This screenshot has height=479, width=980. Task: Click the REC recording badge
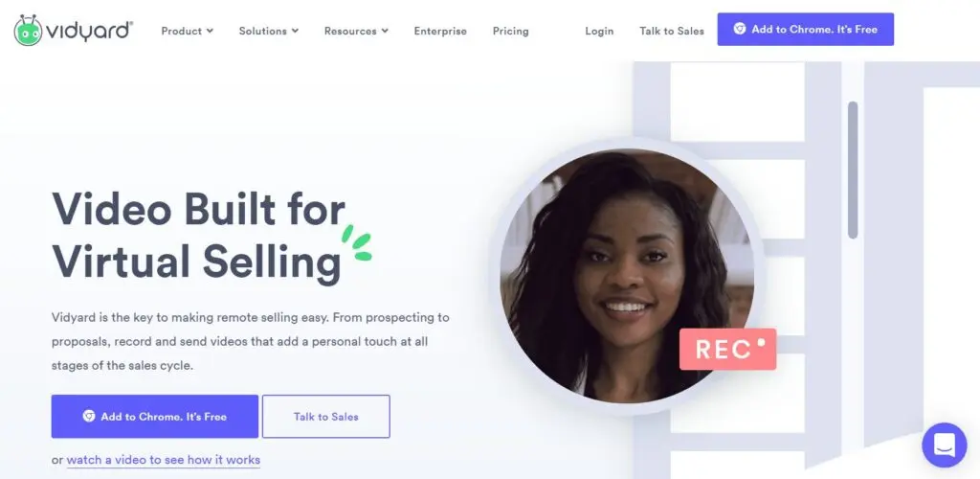click(x=727, y=349)
